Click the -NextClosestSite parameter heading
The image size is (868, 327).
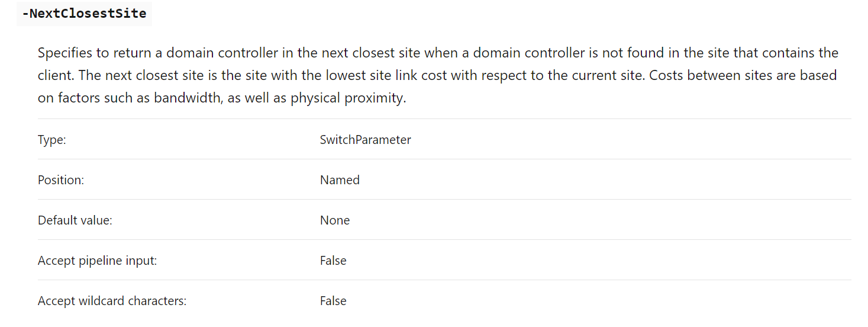tap(84, 13)
